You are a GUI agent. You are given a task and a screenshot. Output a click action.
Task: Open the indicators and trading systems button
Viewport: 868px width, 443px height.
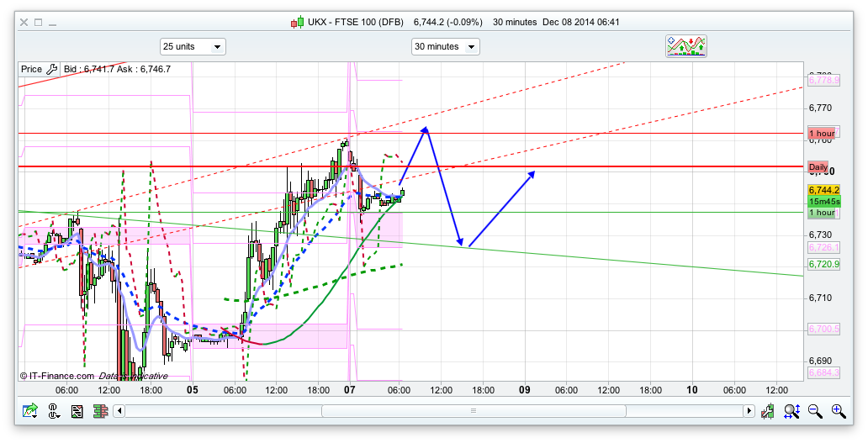pyautogui.click(x=686, y=46)
